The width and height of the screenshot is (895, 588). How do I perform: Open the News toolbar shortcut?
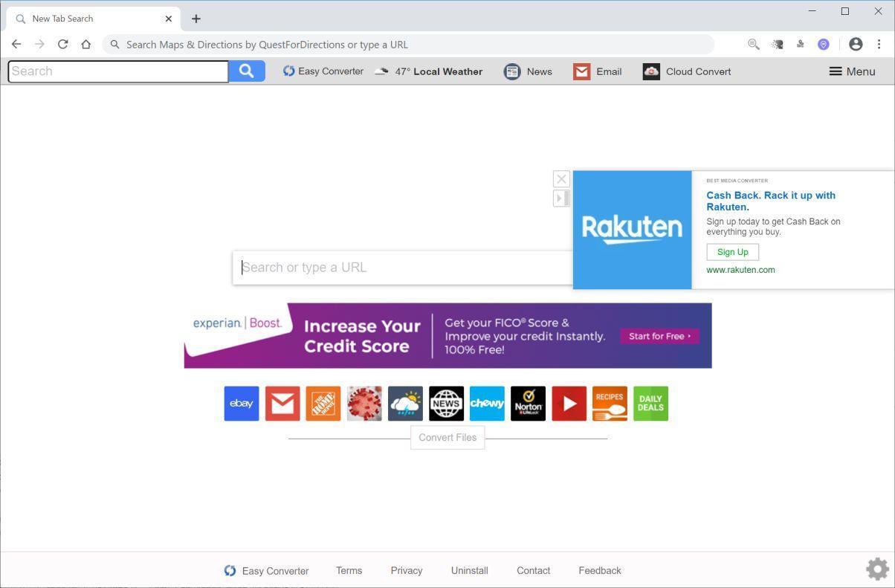[x=528, y=71]
